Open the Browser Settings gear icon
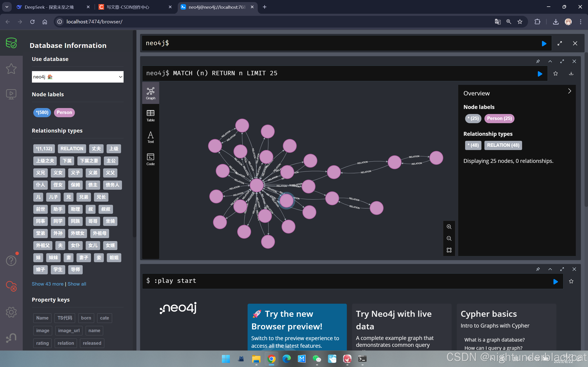This screenshot has height=367, width=588. (x=11, y=312)
